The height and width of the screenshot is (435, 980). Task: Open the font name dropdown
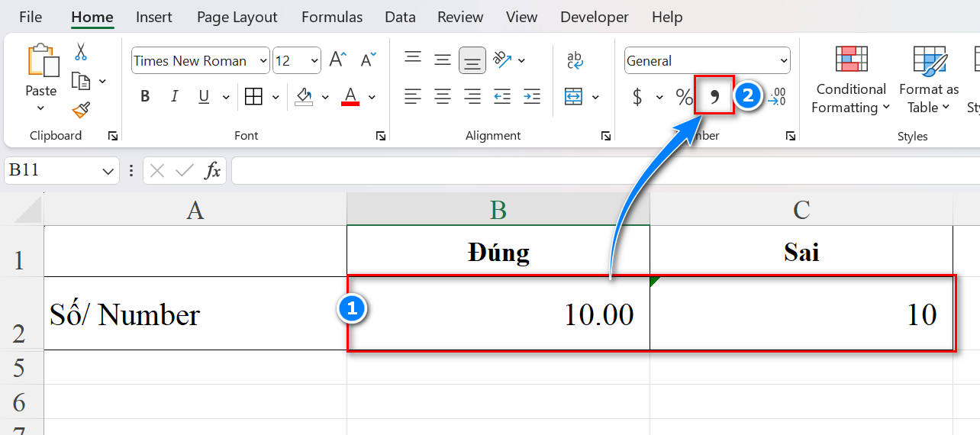263,61
